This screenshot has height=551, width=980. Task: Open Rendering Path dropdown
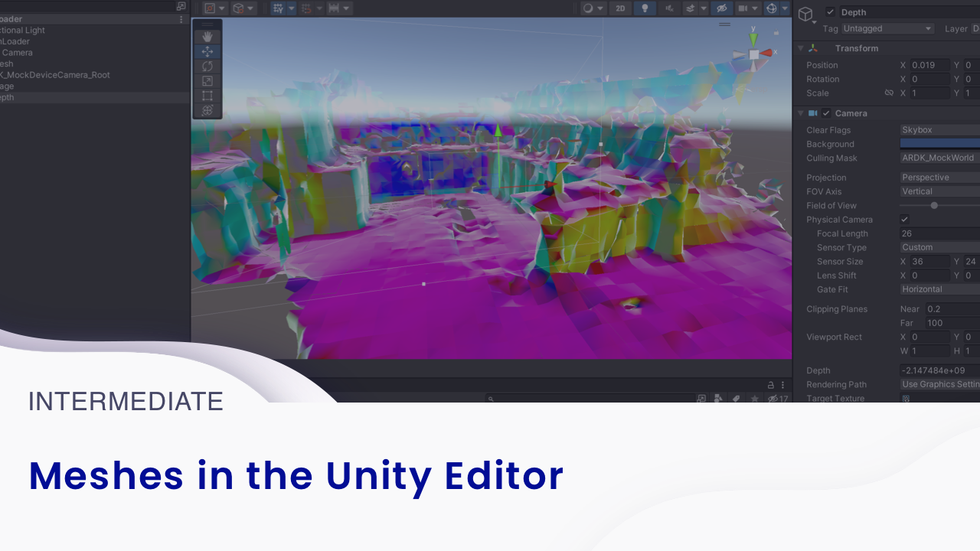pos(939,384)
